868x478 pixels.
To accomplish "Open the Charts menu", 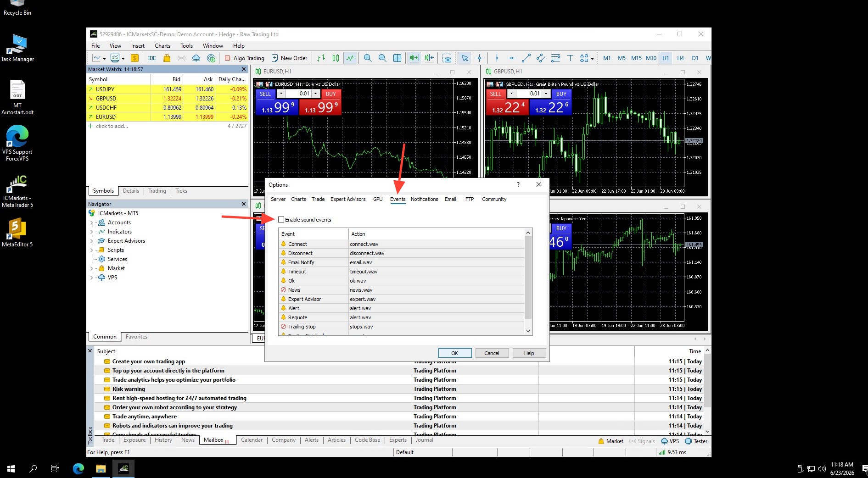I will [x=162, y=46].
